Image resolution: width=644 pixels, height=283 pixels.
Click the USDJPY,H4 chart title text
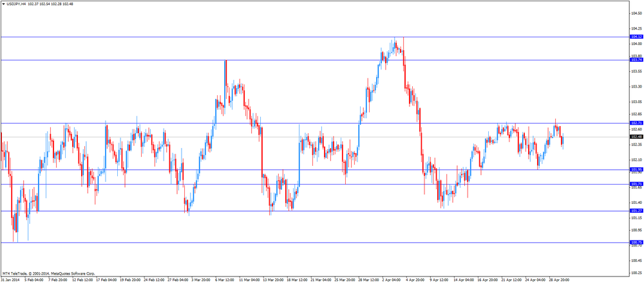pos(17,4)
